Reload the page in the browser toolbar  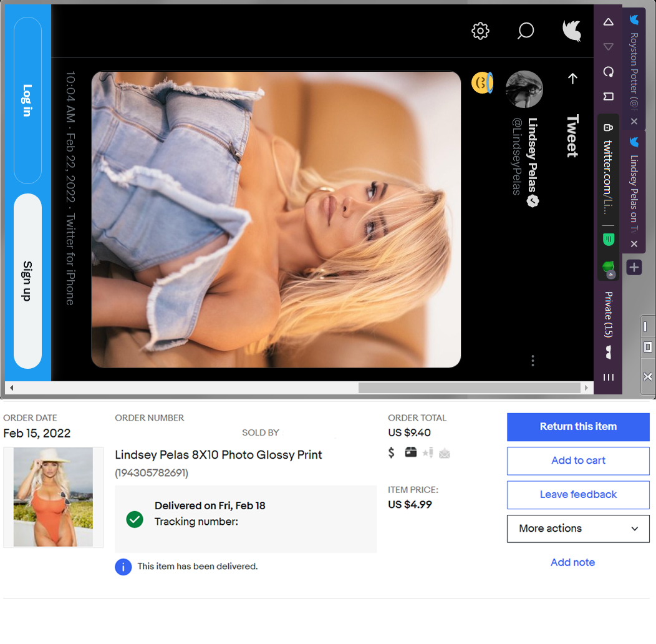point(609,72)
